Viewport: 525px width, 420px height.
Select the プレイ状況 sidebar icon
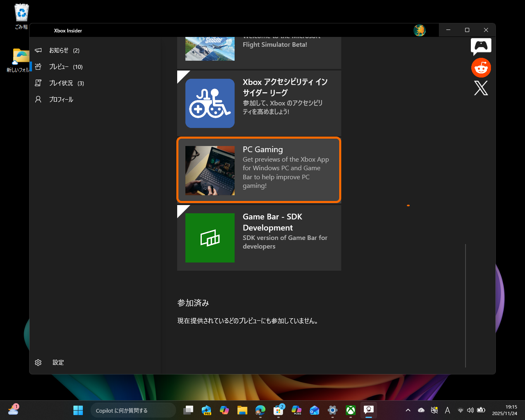pyautogui.click(x=38, y=83)
